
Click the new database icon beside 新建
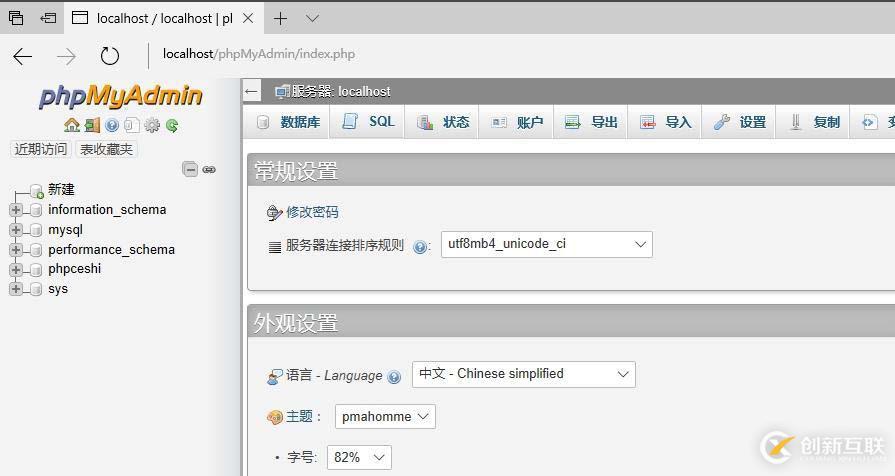point(37,191)
